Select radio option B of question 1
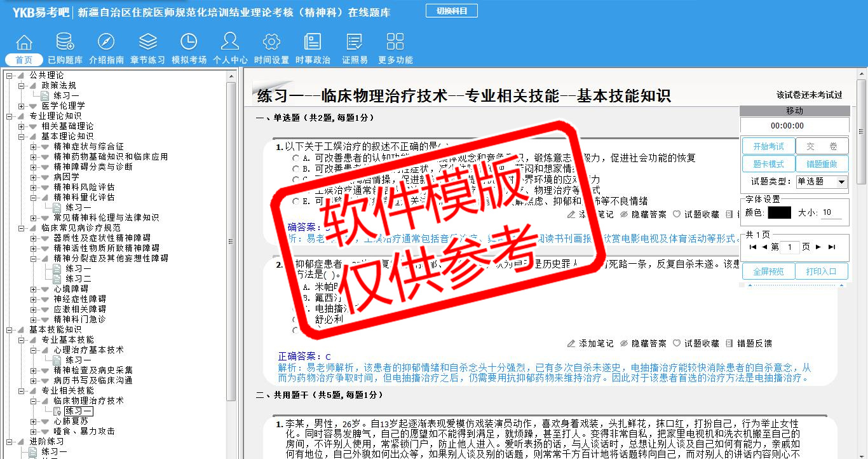 click(296, 169)
